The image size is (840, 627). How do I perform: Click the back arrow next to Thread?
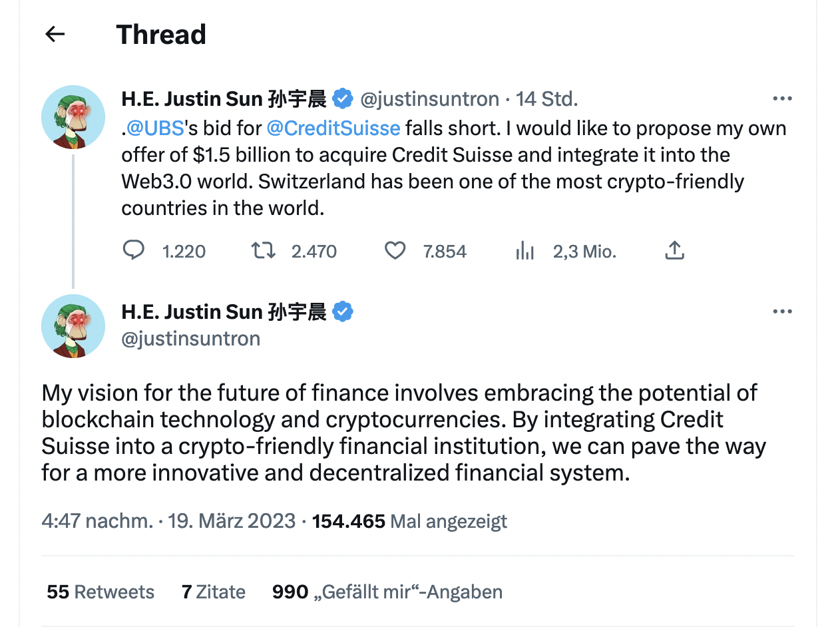[55, 35]
